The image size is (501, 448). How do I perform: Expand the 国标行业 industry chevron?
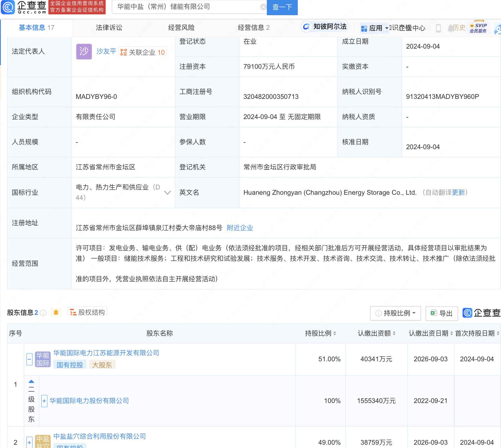[x=168, y=193]
